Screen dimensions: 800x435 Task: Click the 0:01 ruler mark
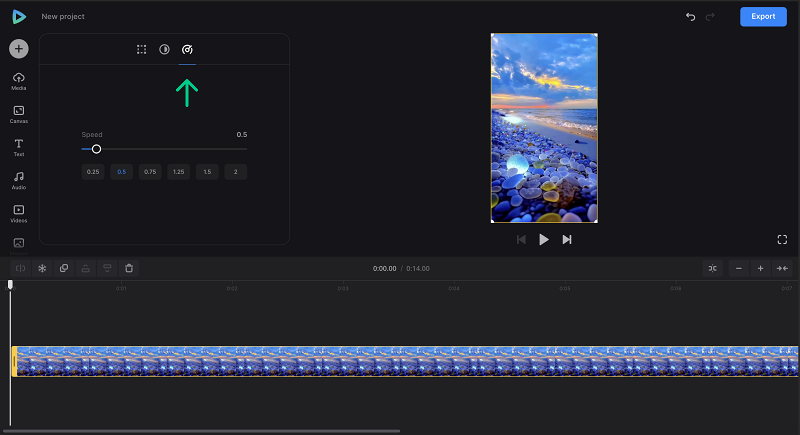click(x=121, y=289)
